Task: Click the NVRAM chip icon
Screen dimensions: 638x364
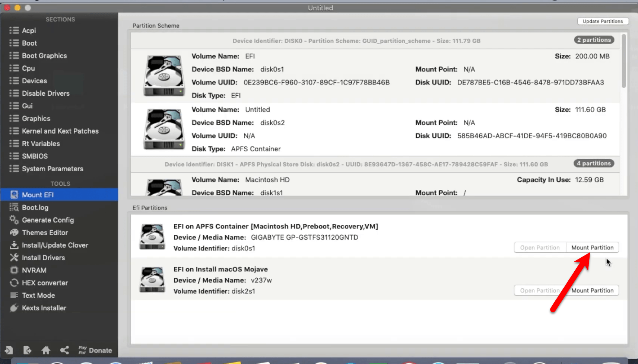Action: [x=14, y=270]
